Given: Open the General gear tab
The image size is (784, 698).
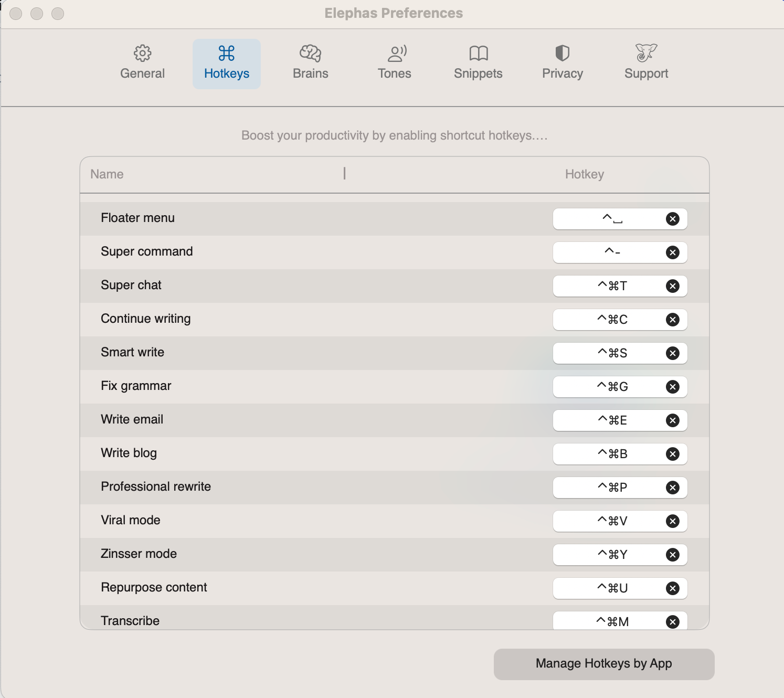Looking at the screenshot, I should pyautogui.click(x=142, y=64).
